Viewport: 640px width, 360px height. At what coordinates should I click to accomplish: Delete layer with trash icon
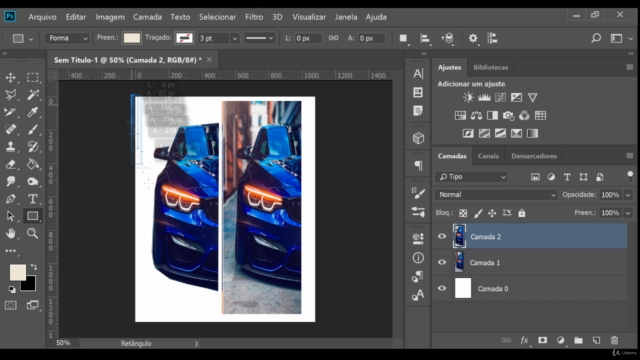tap(614, 340)
